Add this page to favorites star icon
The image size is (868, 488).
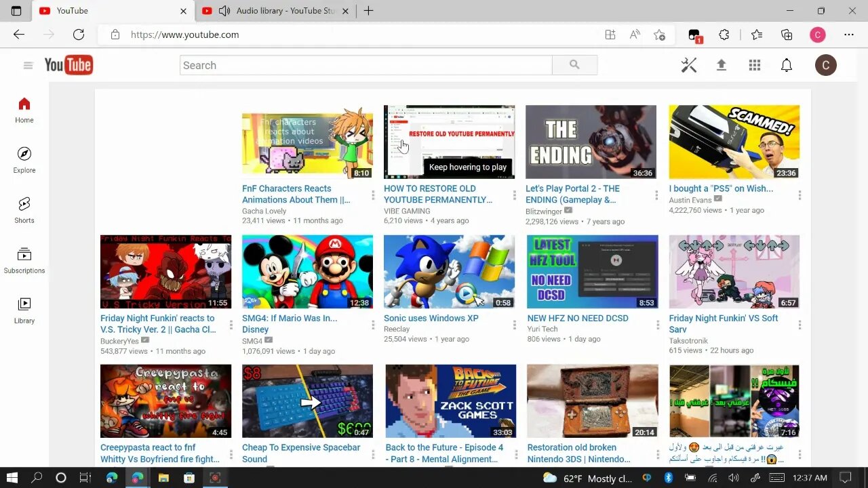click(x=659, y=35)
